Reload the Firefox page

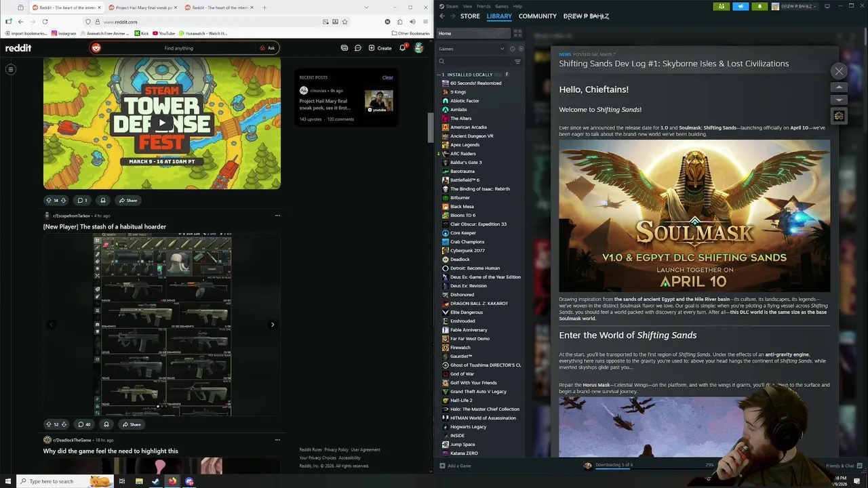click(45, 22)
